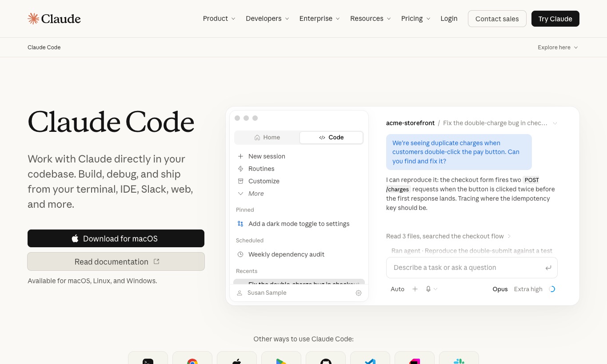
Task: Click the user avatar icon by Susan Sample
Action: 240,293
